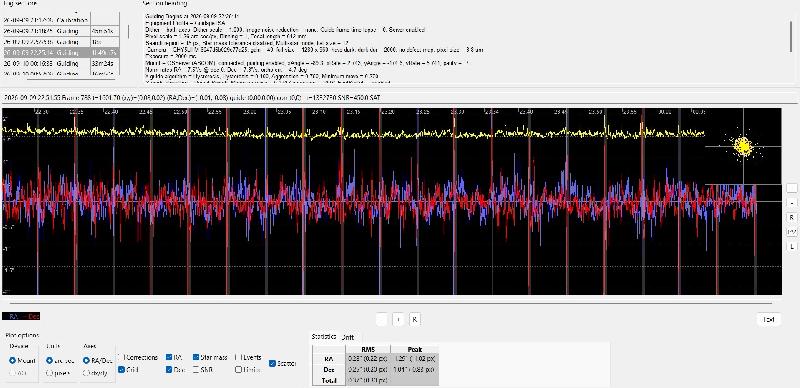Click the yellow scatter plot cluster
Viewport: 800px width, 388px height.
743,147
